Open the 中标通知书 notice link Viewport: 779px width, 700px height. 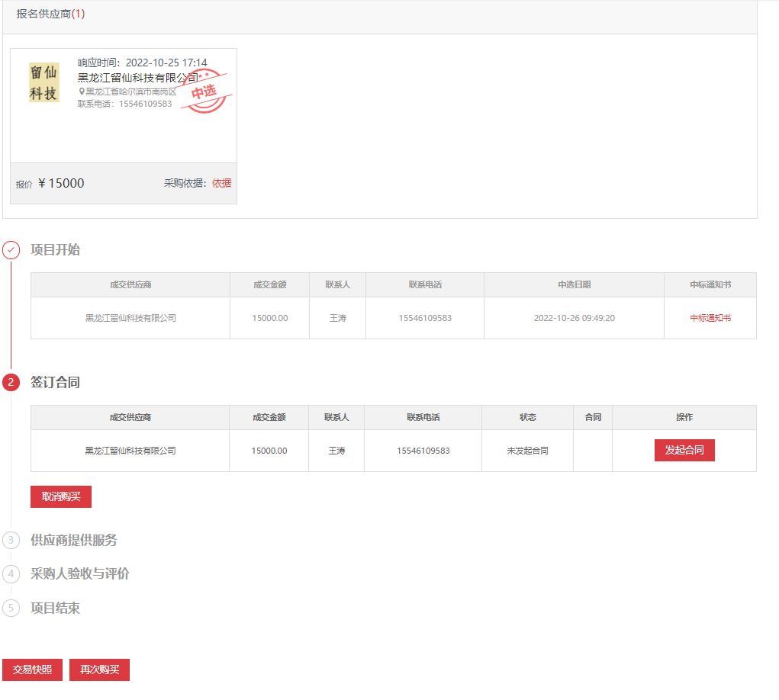coord(710,317)
